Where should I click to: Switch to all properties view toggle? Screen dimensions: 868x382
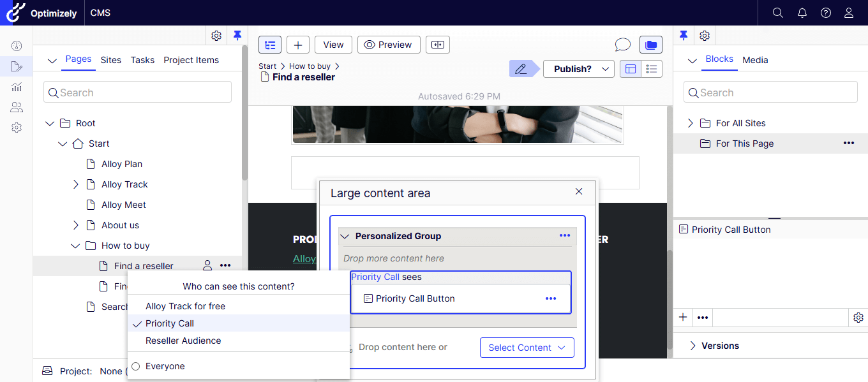652,69
